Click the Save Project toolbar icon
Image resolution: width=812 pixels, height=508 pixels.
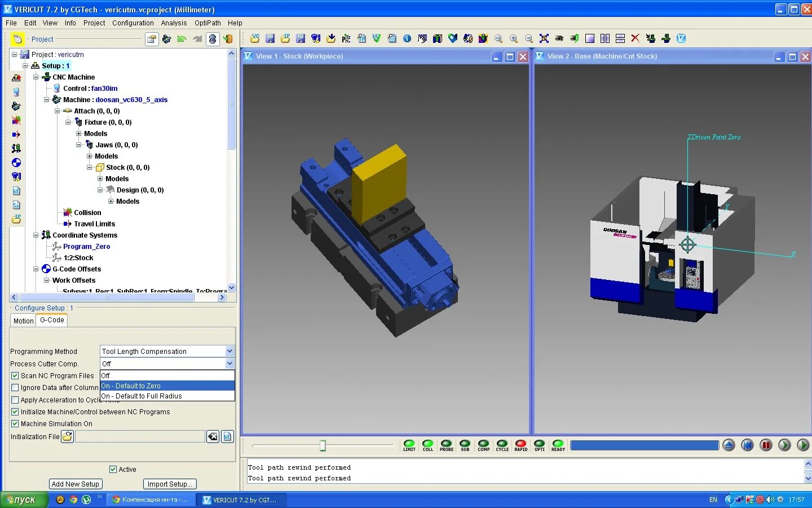[270, 38]
